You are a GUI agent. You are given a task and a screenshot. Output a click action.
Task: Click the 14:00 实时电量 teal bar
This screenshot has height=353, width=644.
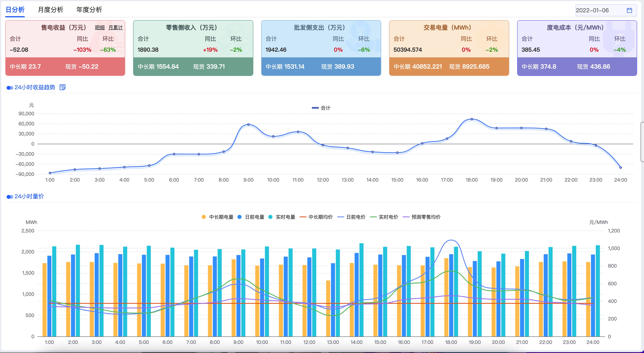tap(361, 290)
